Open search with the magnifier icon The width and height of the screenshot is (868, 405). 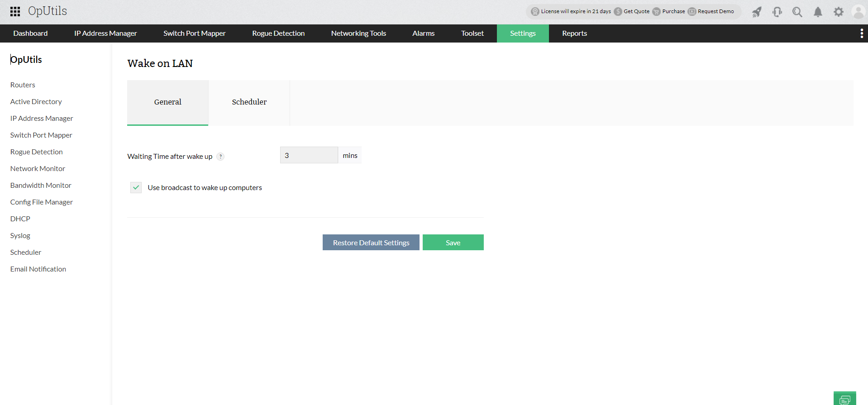[x=797, y=12]
